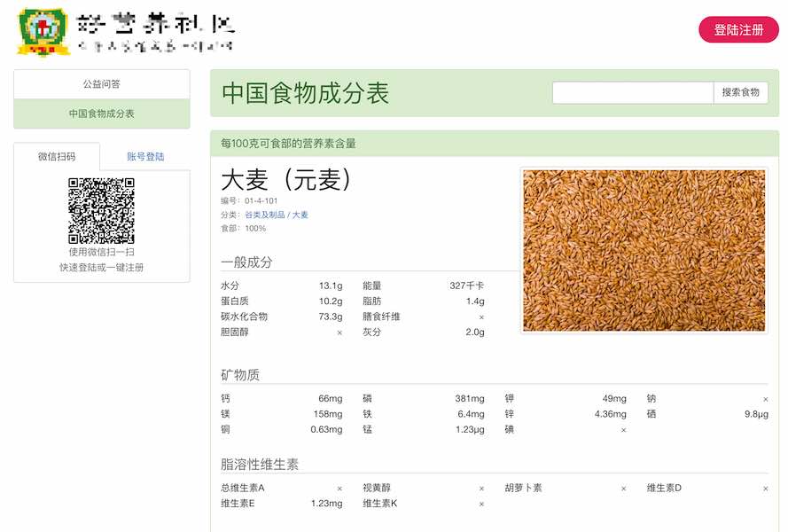Select 中国食物成分表 in the sidebar
The height and width of the screenshot is (532, 788).
click(102, 113)
